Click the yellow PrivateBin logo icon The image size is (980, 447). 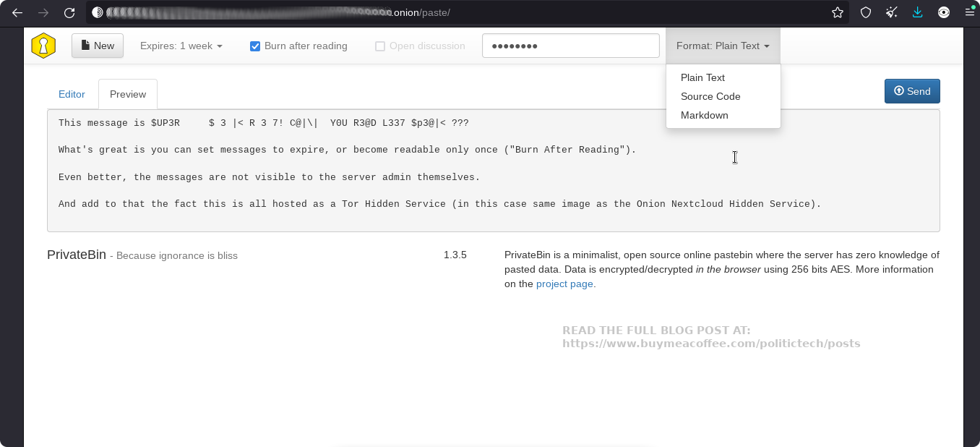43,45
